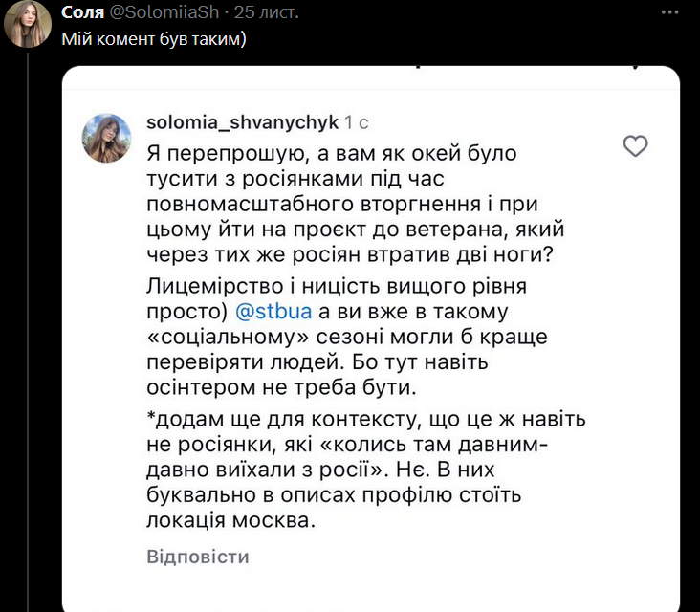Screen dimensions: 700x612
Task: Open the tweet via the 25 лист. date
Action: click(273, 12)
